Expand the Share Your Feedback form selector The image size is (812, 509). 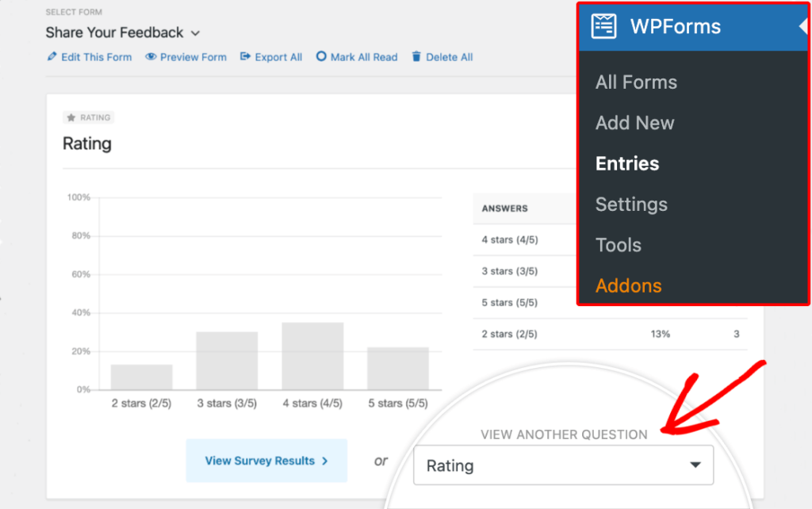pos(194,33)
